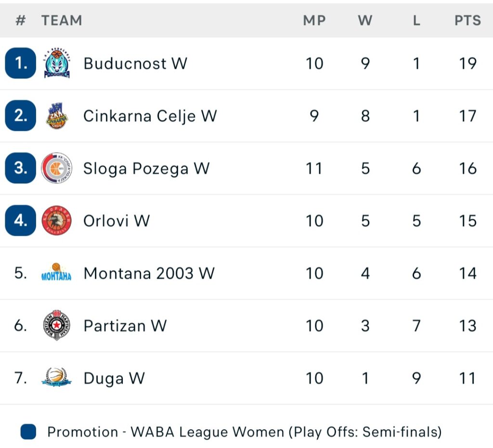Click the blue position 1 badge
Screen dimensions: 493x448
(20, 63)
